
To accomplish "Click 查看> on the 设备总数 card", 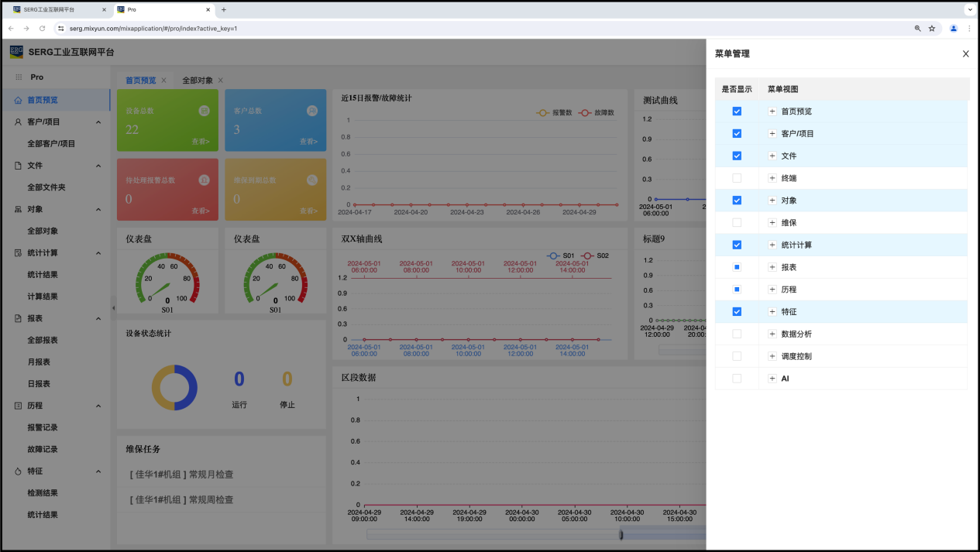I will (201, 142).
